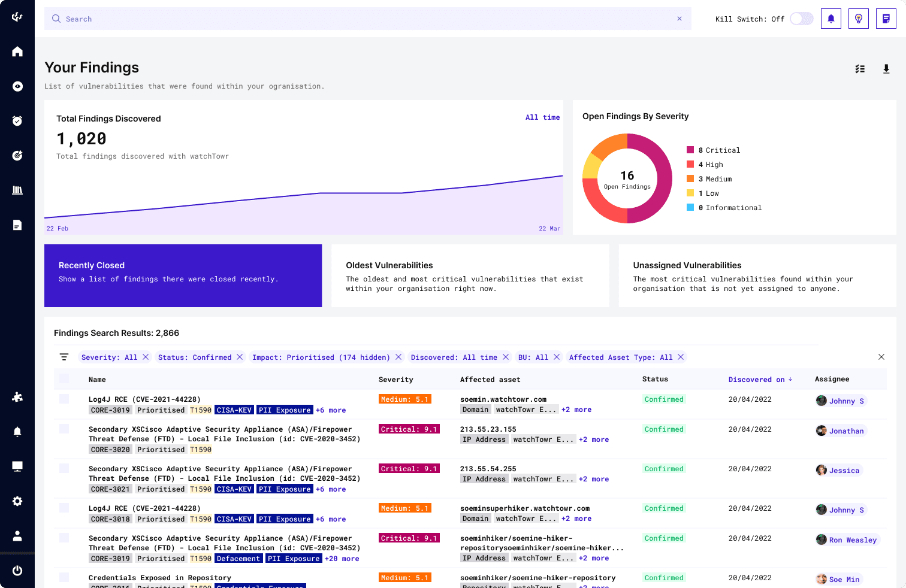
Task: Expand +20 more tags on Defacement row
Action: 342,559
